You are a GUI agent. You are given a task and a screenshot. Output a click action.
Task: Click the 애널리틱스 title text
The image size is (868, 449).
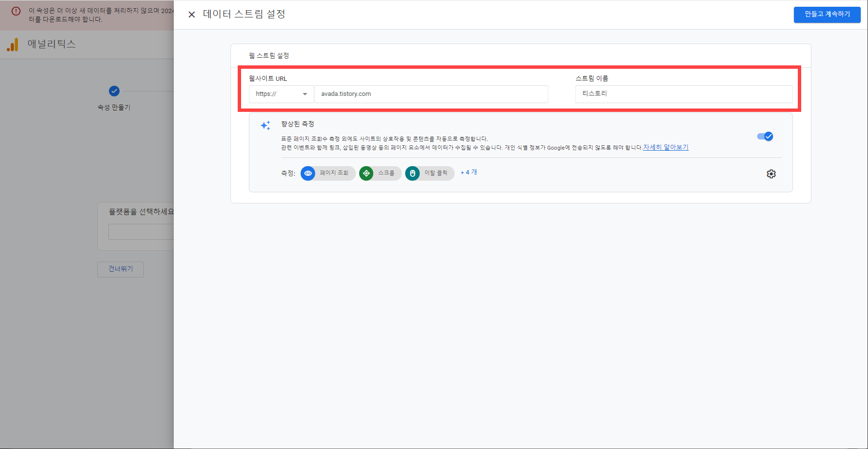coord(52,44)
